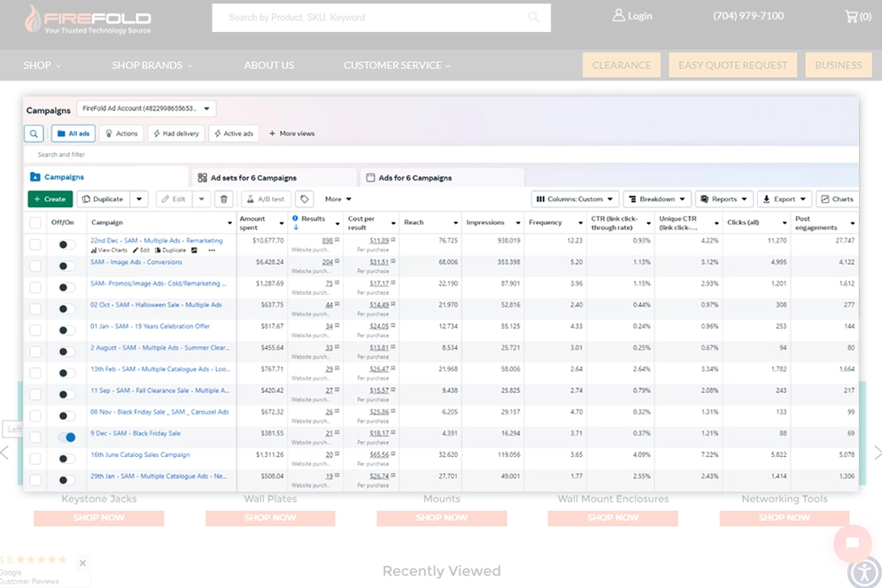Click the left carousel arrow
Viewport: 882px width, 588px height.
[x=5, y=453]
